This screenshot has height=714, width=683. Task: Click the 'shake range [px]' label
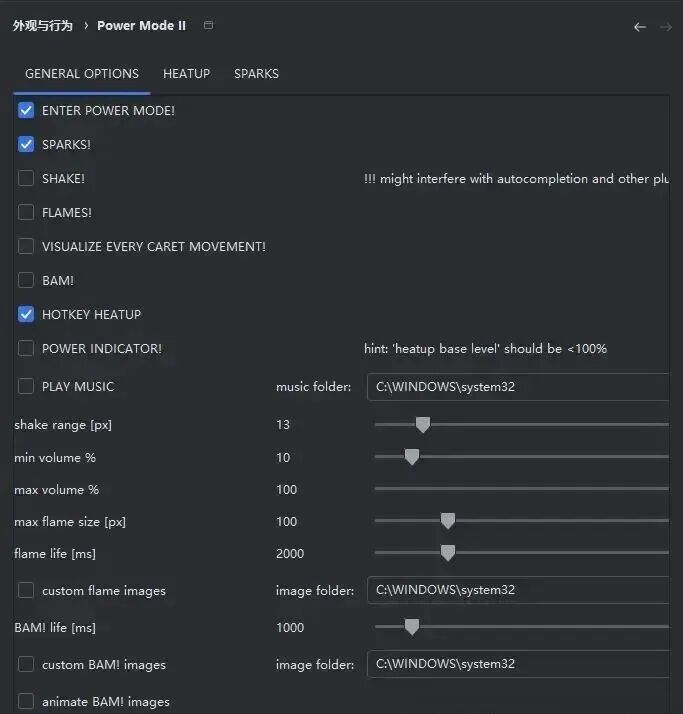pos(63,425)
